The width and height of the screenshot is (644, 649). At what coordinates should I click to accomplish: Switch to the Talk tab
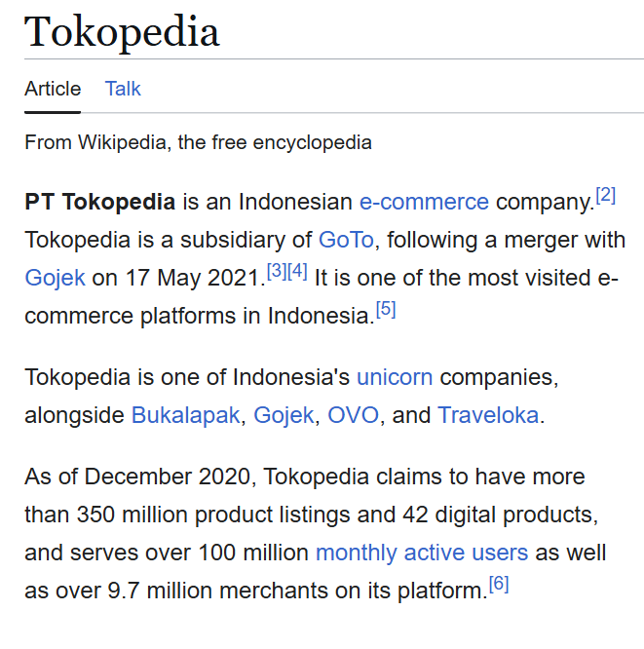(123, 89)
